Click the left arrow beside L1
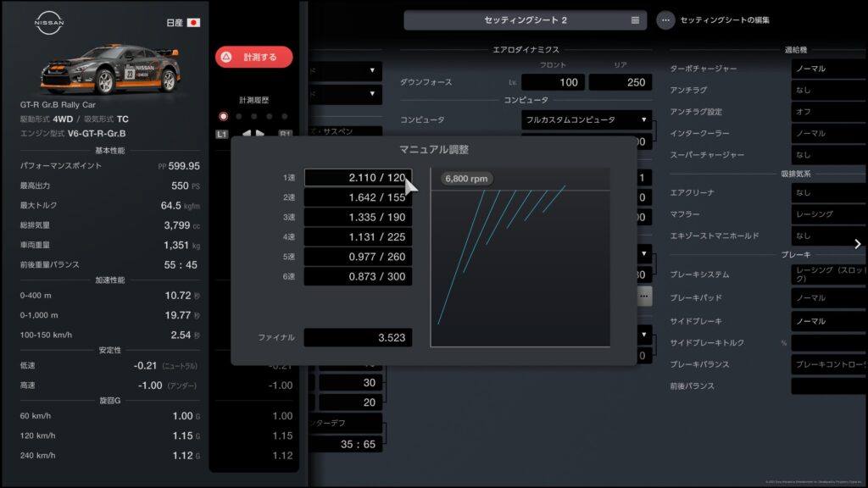The width and height of the screenshot is (868, 488). pos(247,133)
